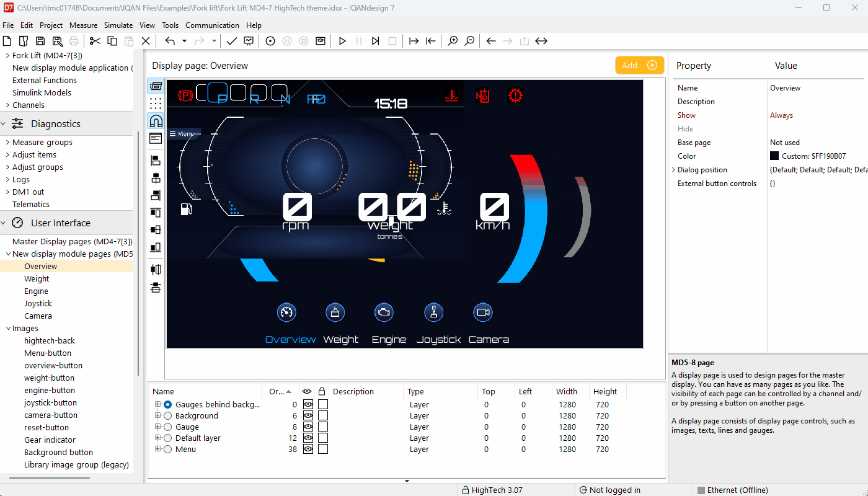Click the orange Add button
Screen dimensions: 868x496
tap(639, 65)
